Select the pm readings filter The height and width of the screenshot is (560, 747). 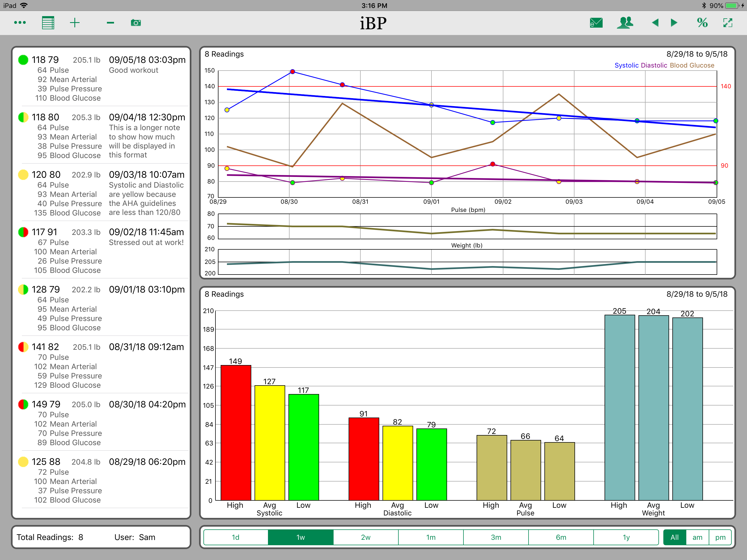point(720,537)
